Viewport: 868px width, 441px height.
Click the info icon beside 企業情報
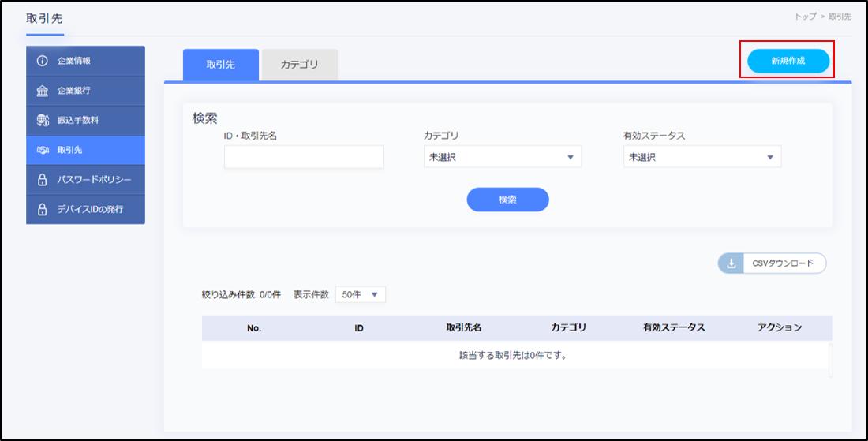click(x=43, y=61)
